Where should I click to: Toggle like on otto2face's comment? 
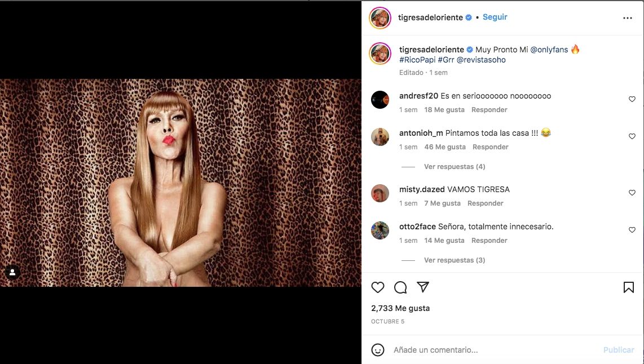pyautogui.click(x=632, y=230)
